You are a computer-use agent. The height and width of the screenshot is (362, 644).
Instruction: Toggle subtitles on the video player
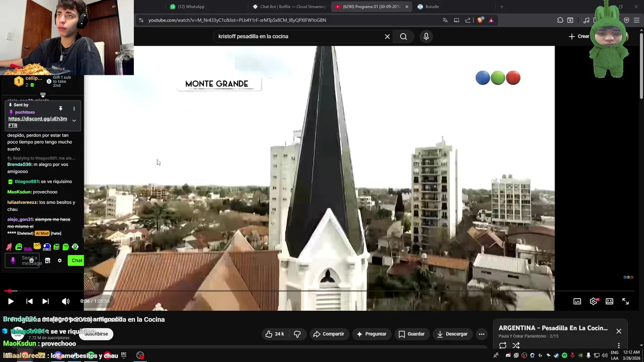(577, 301)
